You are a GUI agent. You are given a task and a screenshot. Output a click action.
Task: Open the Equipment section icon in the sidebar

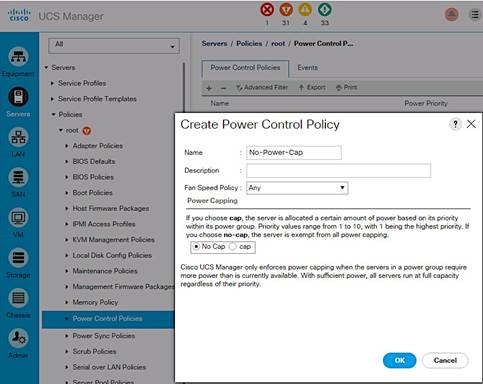[18, 56]
